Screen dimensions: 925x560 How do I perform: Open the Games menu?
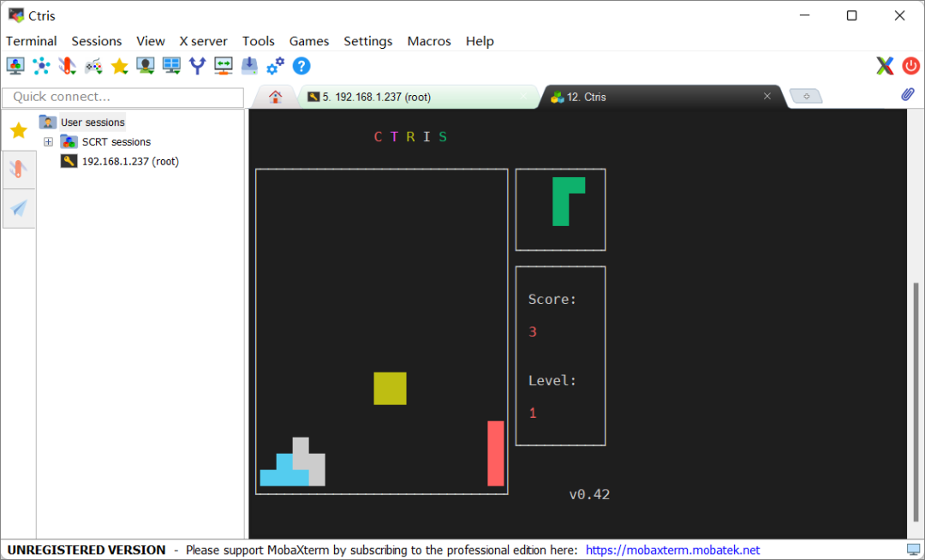point(309,41)
